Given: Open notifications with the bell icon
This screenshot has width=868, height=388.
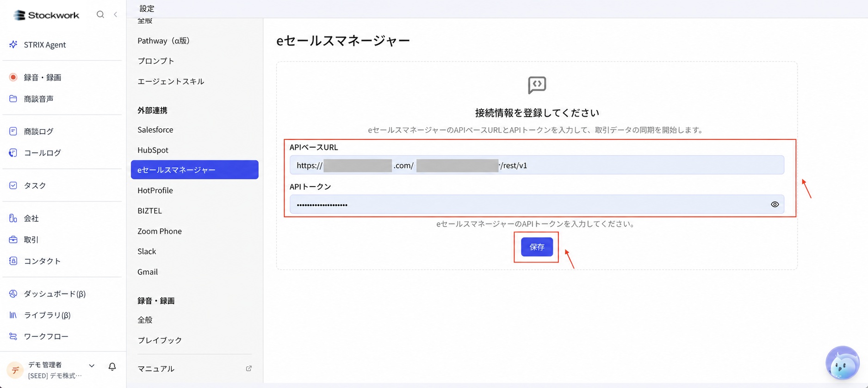Looking at the screenshot, I should tap(112, 367).
